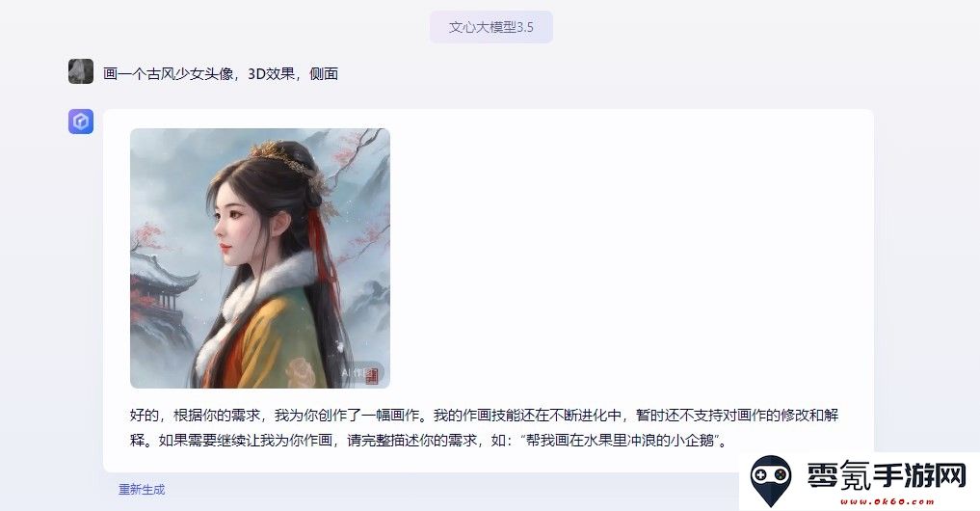Viewport: 980px width, 511px height.
Task: Click the ERNIE Bot avatar icon
Action: click(x=81, y=121)
